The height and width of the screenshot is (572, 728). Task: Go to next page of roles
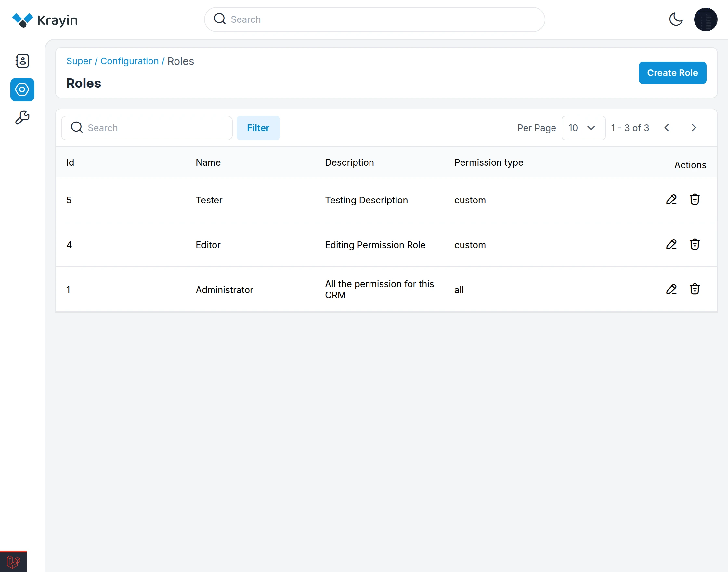(694, 128)
